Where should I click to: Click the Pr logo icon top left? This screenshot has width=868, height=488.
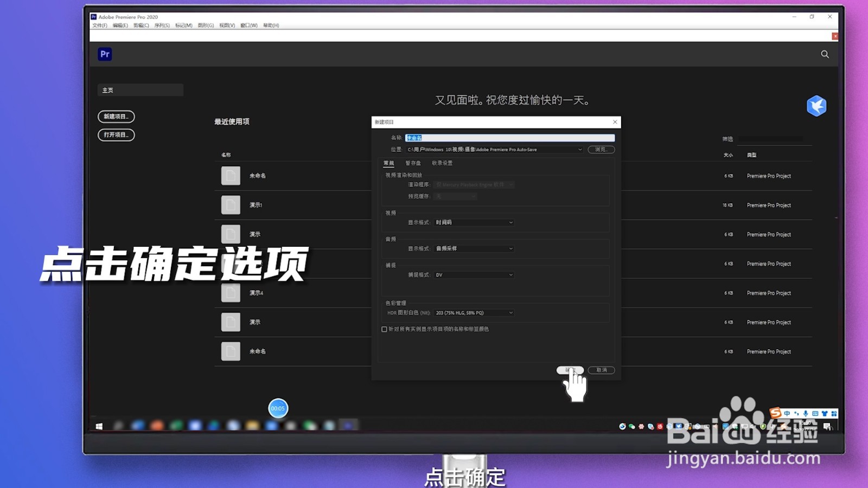click(105, 54)
